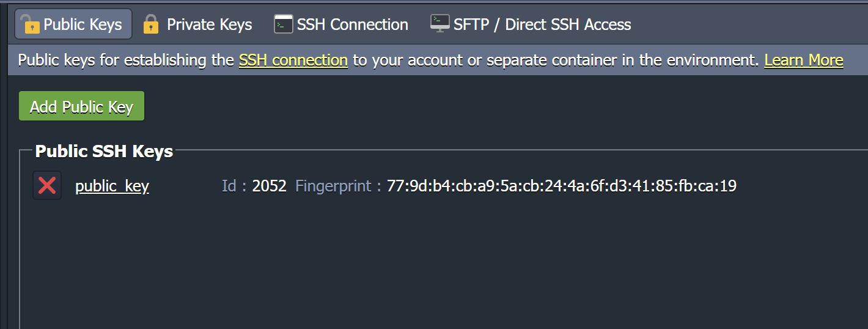
Task: Delete public_key using the red X icon
Action: [x=47, y=185]
